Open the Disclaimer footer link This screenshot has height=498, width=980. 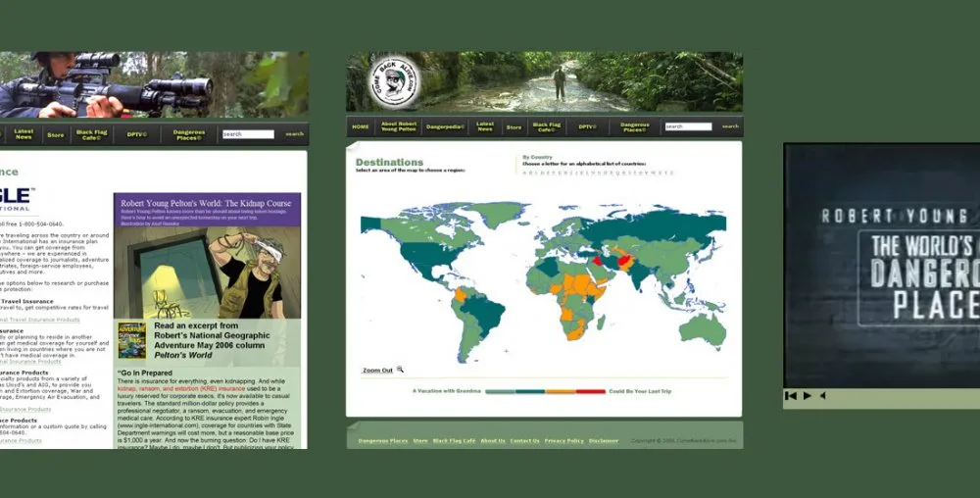pyautogui.click(x=604, y=441)
